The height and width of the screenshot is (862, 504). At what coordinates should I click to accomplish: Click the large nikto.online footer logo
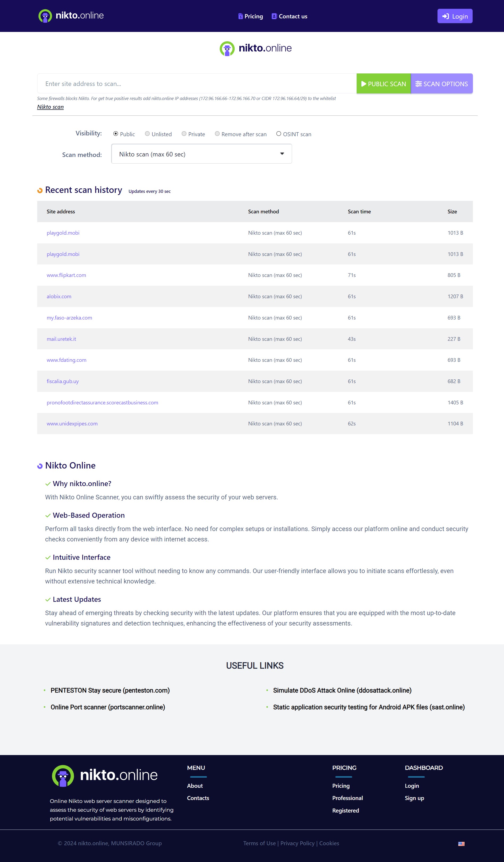tap(105, 776)
